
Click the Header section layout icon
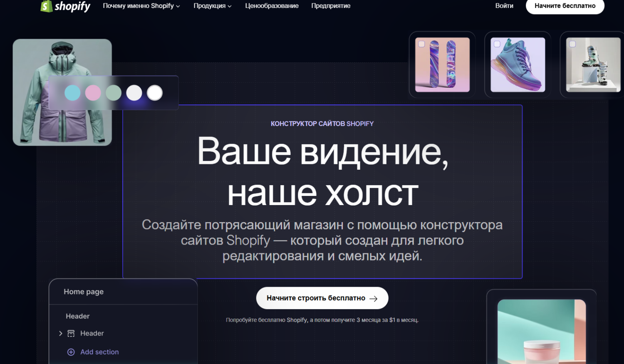click(x=71, y=333)
